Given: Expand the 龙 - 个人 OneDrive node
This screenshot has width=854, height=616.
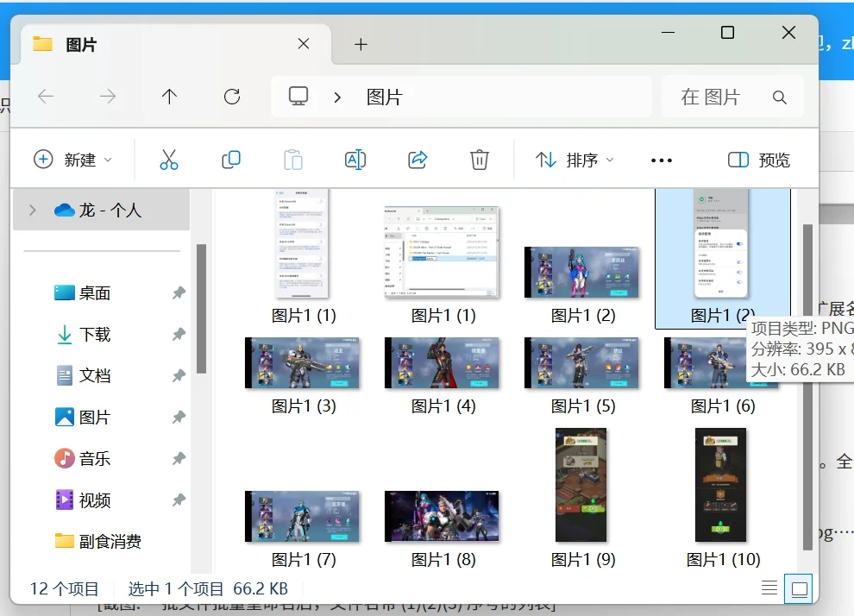Looking at the screenshot, I should [x=33, y=211].
